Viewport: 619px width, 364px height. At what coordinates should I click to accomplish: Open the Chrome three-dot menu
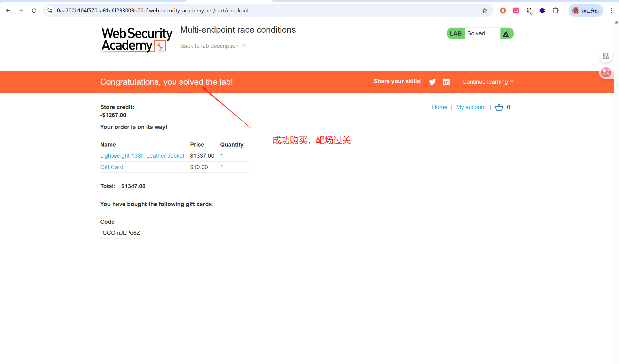(x=612, y=11)
